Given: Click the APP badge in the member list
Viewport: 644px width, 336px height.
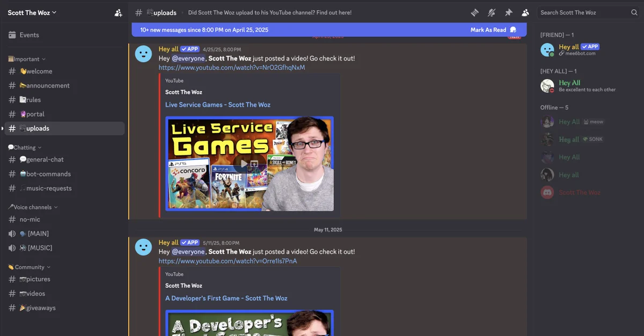Looking at the screenshot, I should [x=590, y=47].
